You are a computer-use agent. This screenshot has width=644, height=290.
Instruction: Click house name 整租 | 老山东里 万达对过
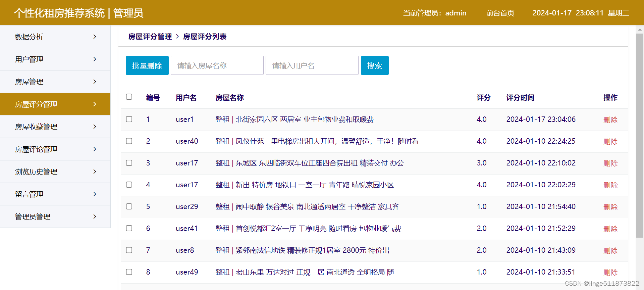click(x=305, y=272)
